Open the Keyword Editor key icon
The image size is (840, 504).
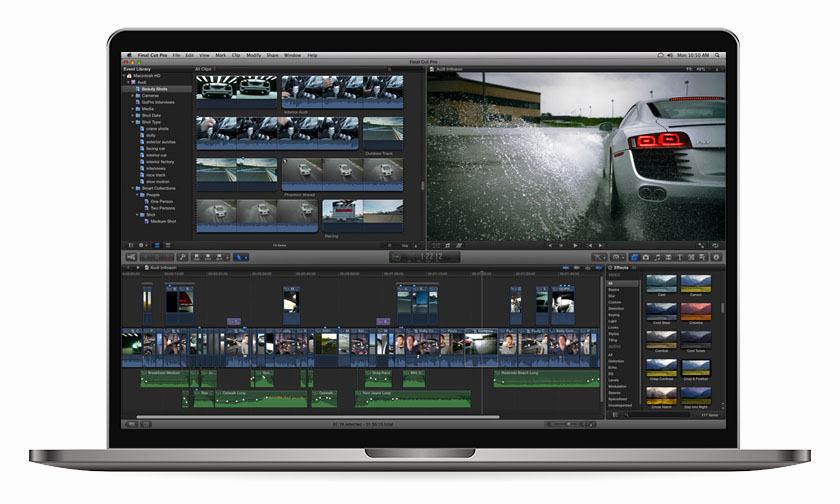pyautogui.click(x=182, y=258)
